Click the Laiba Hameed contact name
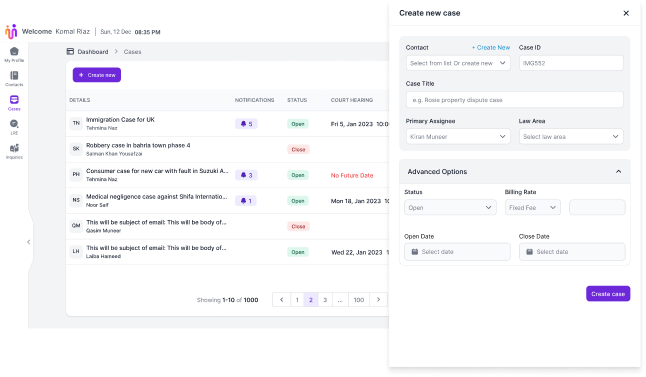646x377 pixels. (x=103, y=256)
